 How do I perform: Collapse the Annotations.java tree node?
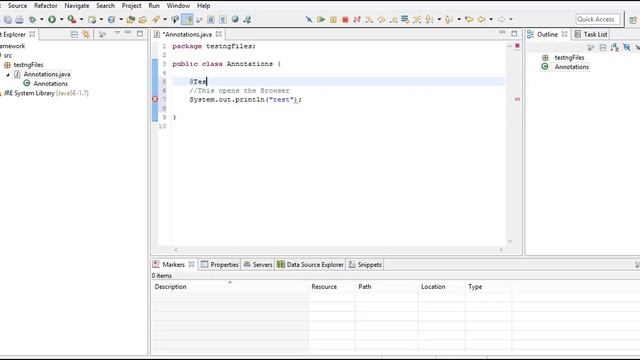click(8, 74)
